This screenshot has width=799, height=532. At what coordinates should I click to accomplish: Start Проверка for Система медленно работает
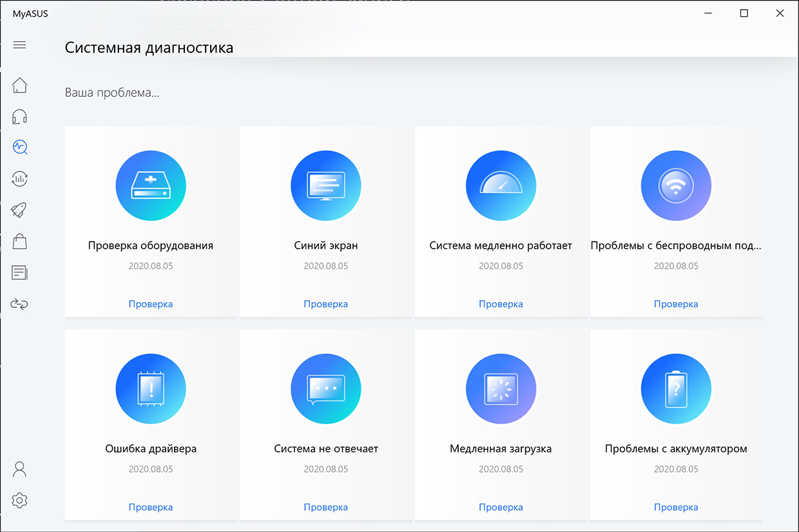501,304
